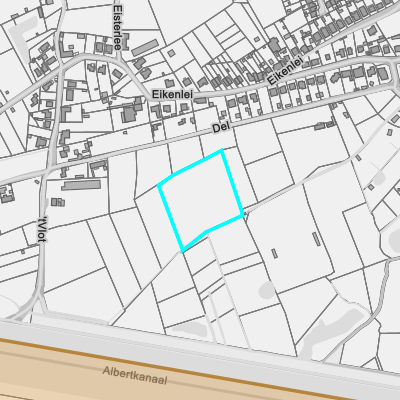Click the top corner of cyan parcel
This screenshot has width=400, height=400.
pos(222,151)
